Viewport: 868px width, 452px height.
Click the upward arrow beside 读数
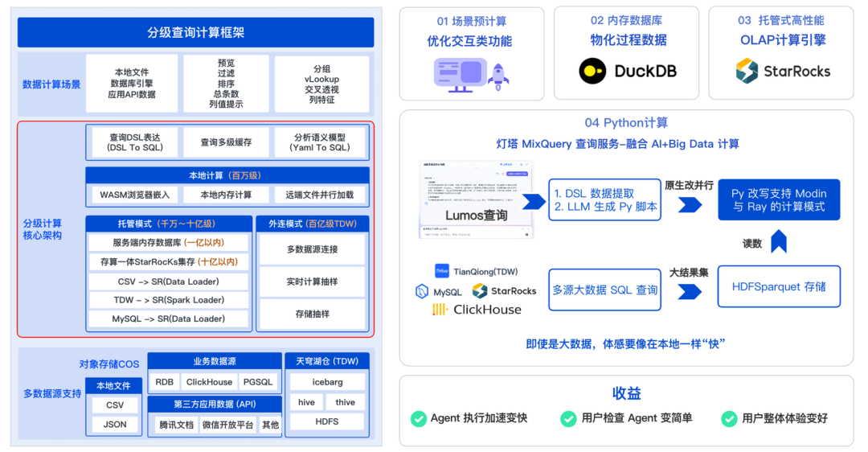(779, 242)
